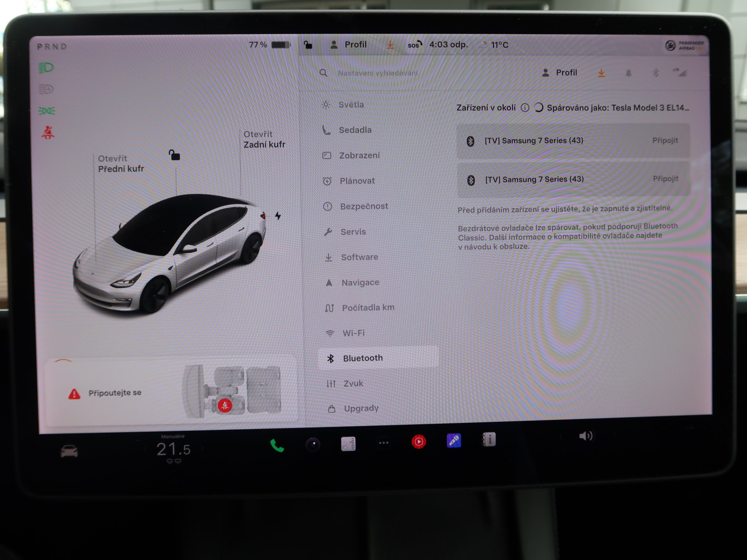Screen dimensions: 747x560
Task: Open the Software settings section
Action: (x=359, y=257)
